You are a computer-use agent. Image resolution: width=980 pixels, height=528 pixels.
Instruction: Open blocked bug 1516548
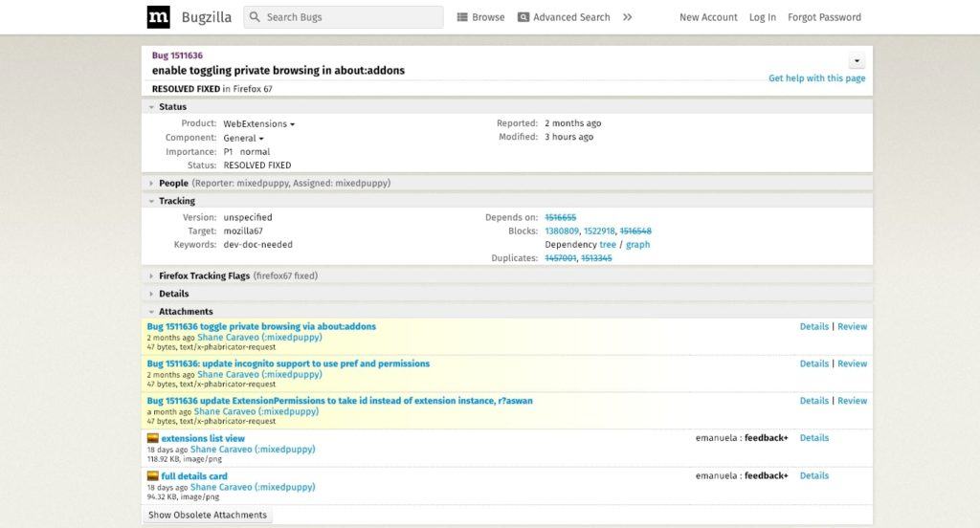(x=635, y=231)
